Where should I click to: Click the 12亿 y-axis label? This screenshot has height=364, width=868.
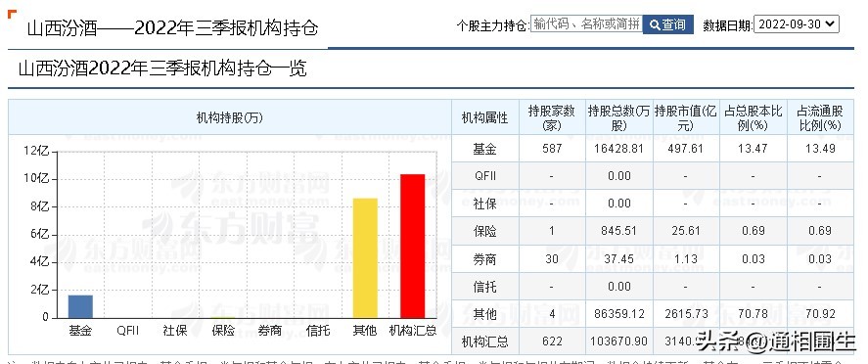click(37, 152)
